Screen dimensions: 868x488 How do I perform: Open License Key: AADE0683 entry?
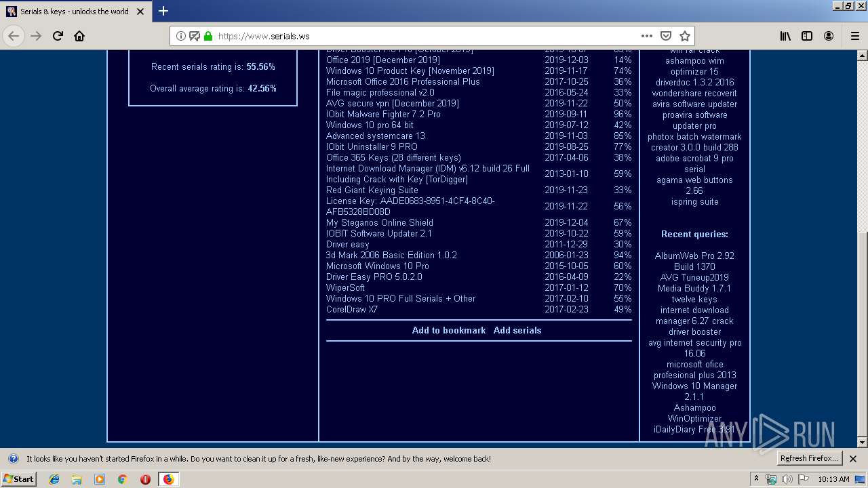(410, 206)
